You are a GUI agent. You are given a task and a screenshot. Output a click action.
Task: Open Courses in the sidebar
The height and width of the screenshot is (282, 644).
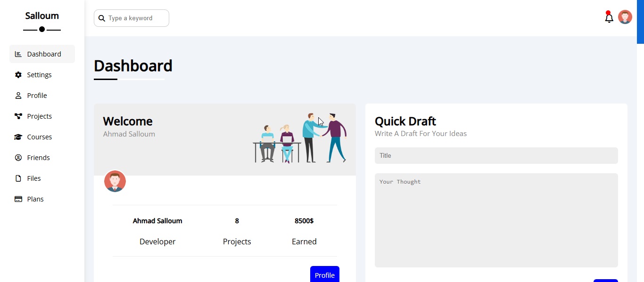tap(42, 137)
